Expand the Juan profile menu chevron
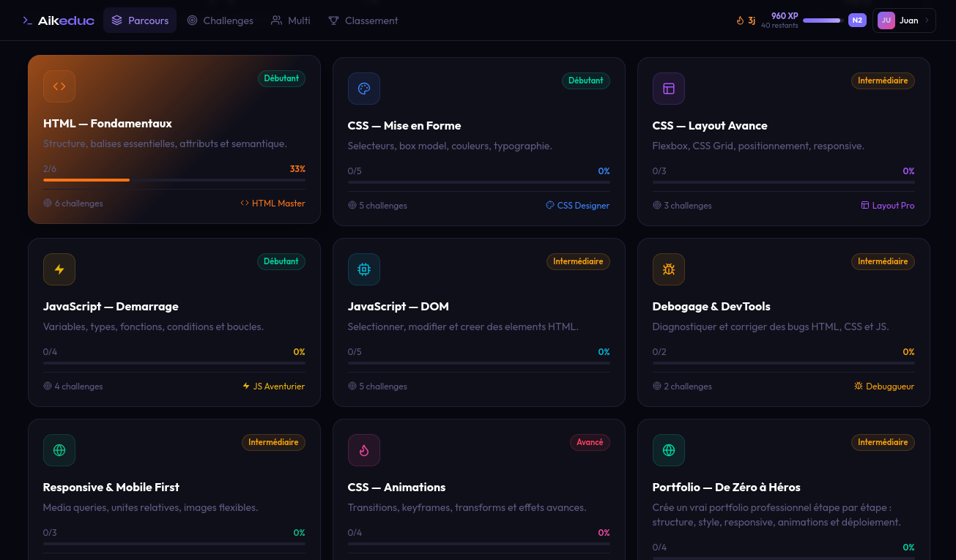The image size is (956, 560). point(927,20)
